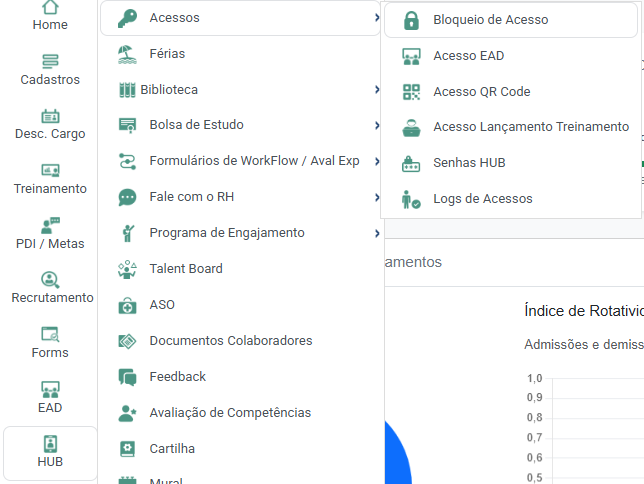Click the Férias beach umbrella icon

click(127, 54)
